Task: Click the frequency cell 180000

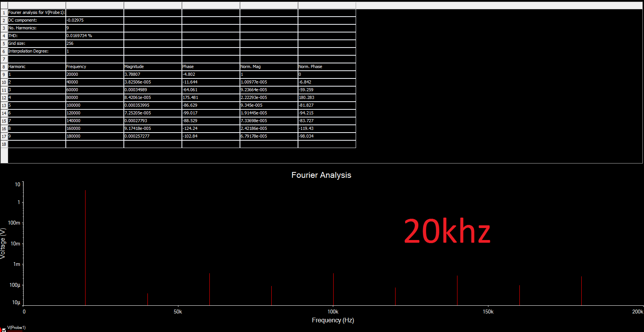Action: [95, 136]
